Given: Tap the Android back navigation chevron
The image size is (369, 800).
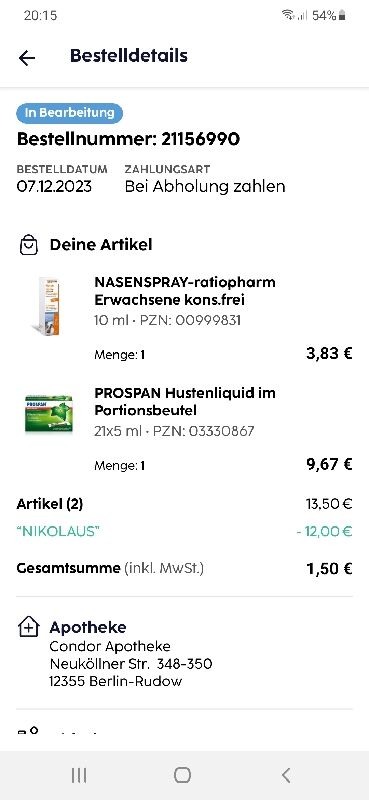Looking at the screenshot, I should pyautogui.click(x=286, y=775).
